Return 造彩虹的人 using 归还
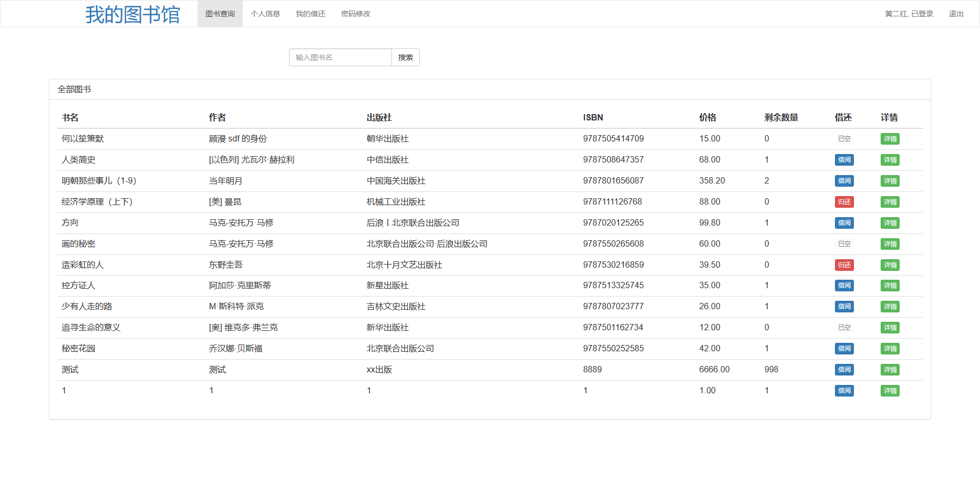The image size is (980, 498). click(844, 265)
